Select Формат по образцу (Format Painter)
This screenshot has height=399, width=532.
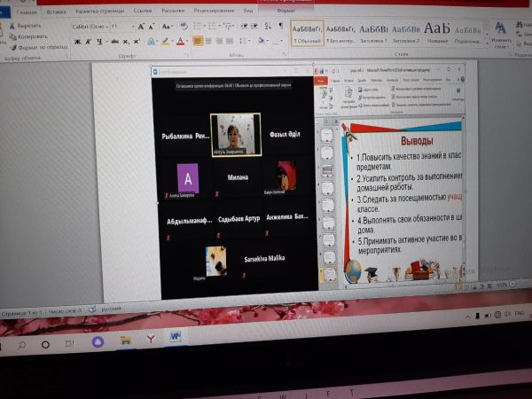[37, 45]
